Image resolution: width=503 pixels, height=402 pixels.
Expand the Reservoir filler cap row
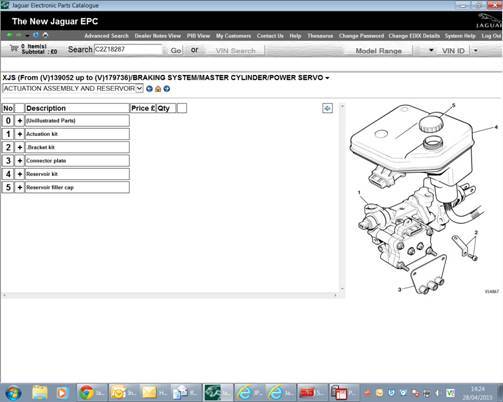point(20,187)
